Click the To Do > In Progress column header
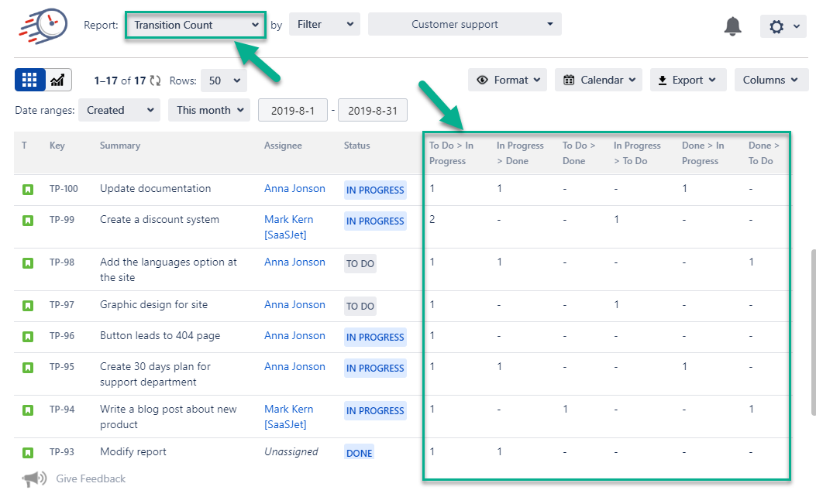 coord(450,153)
